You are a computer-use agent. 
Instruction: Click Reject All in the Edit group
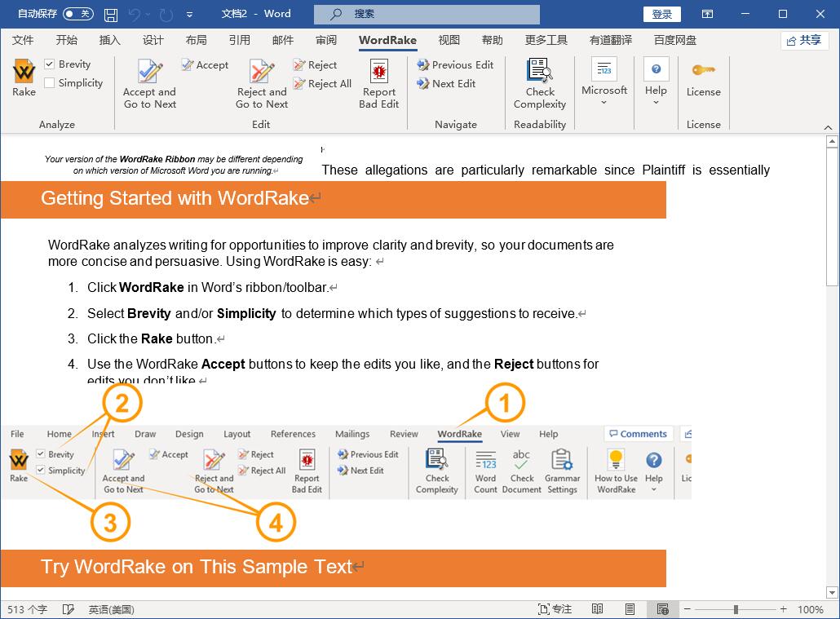[x=322, y=84]
